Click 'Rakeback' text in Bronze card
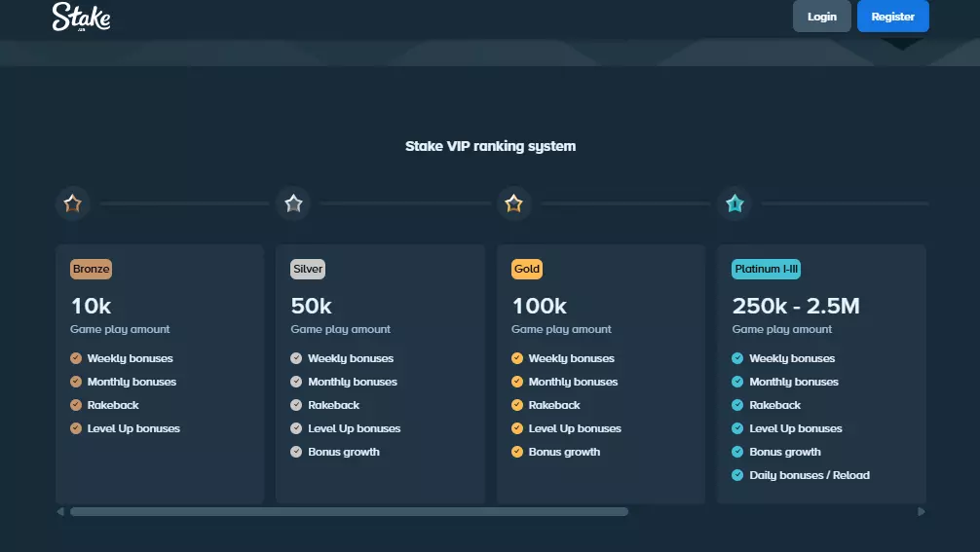 click(113, 405)
